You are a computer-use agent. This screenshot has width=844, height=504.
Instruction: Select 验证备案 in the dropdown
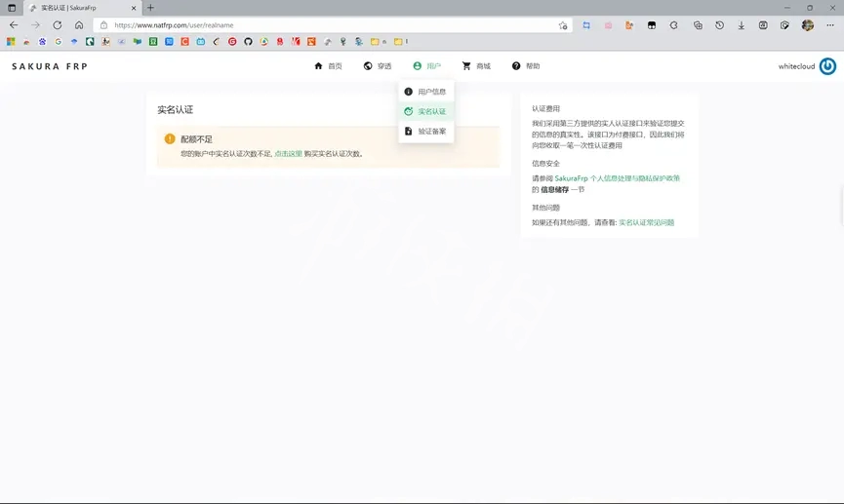pos(425,132)
